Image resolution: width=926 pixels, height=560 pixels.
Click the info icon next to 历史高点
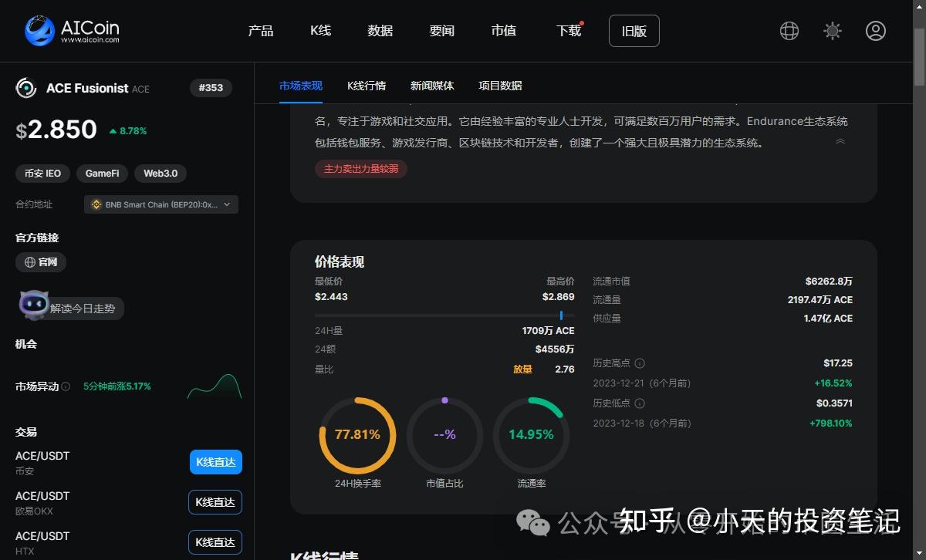[640, 363]
